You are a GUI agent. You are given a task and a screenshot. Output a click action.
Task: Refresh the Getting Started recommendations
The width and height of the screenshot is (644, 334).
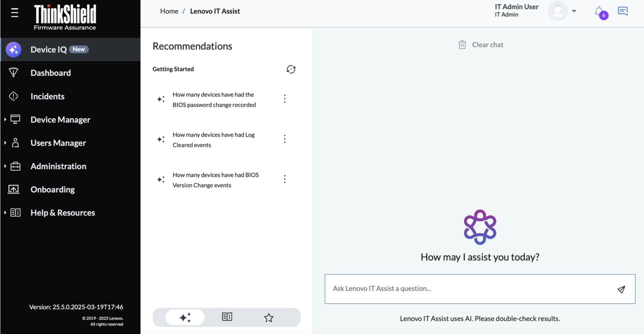(291, 69)
